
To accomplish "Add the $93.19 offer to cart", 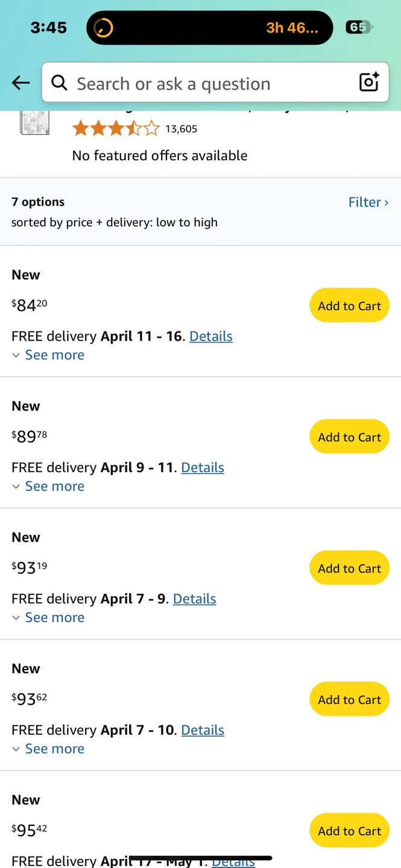I will pyautogui.click(x=349, y=568).
